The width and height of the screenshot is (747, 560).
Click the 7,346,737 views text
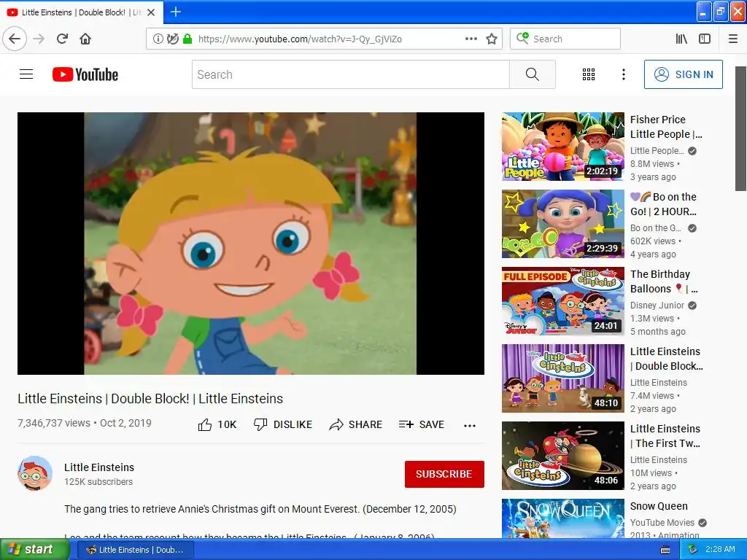pyautogui.click(x=54, y=423)
